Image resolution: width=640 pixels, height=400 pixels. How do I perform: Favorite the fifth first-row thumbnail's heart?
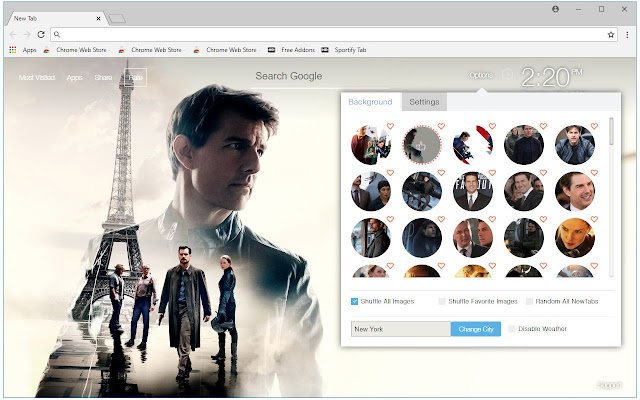click(594, 126)
